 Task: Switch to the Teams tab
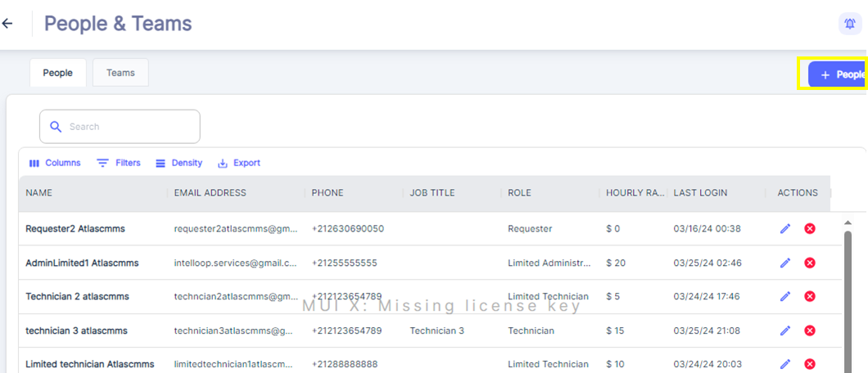(x=120, y=73)
